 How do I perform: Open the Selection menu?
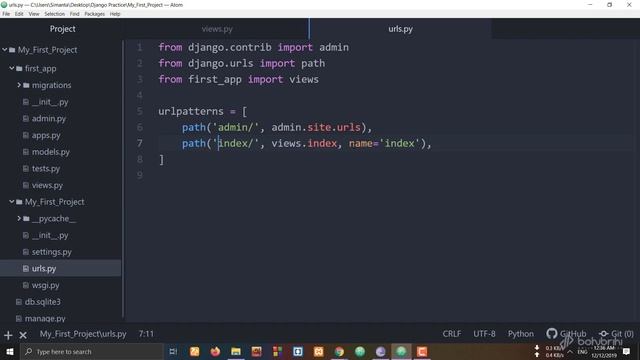coord(55,14)
